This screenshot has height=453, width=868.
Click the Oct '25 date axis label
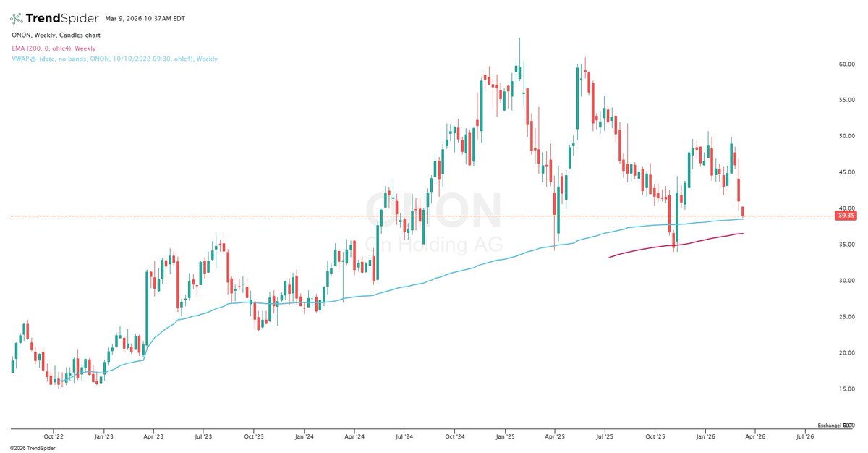click(x=656, y=437)
